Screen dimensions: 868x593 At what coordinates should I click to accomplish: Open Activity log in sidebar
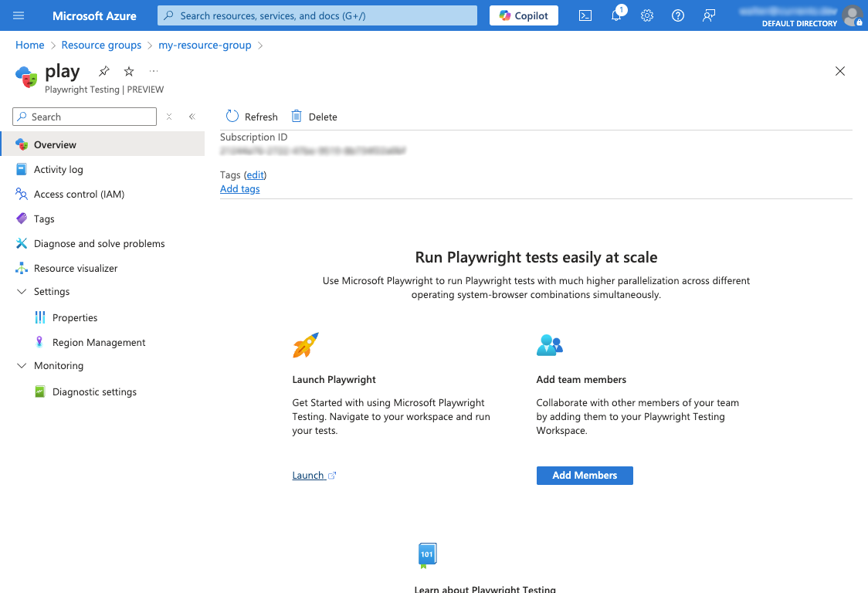(58, 170)
